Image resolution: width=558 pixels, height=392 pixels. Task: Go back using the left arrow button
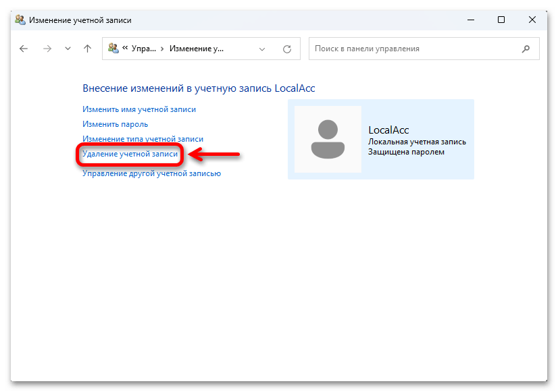tap(24, 49)
